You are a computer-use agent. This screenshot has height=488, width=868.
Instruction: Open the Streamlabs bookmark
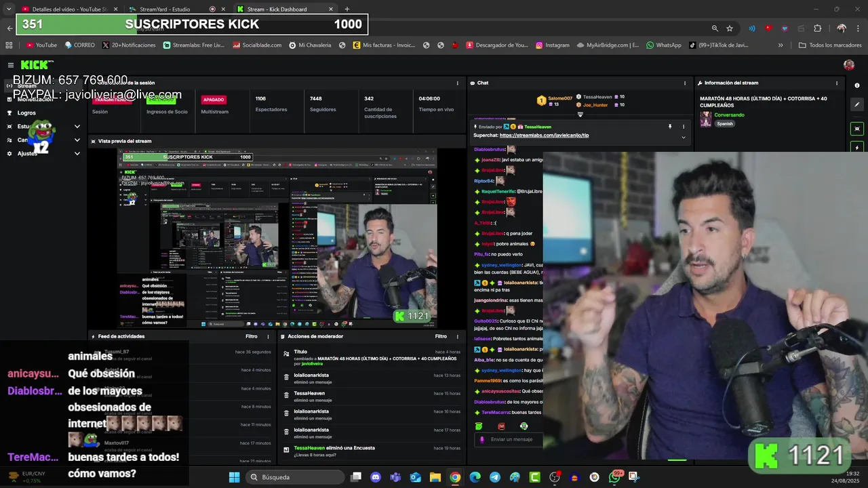point(193,45)
